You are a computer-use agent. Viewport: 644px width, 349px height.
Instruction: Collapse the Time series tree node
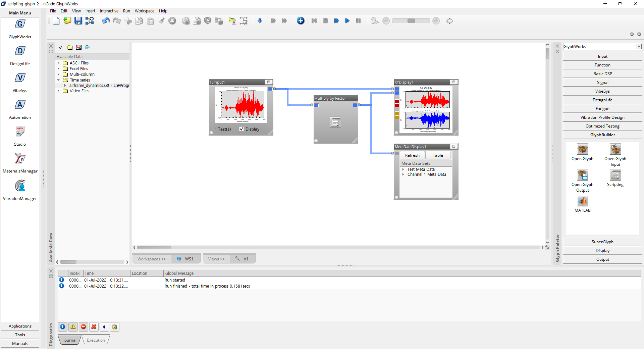click(x=58, y=80)
